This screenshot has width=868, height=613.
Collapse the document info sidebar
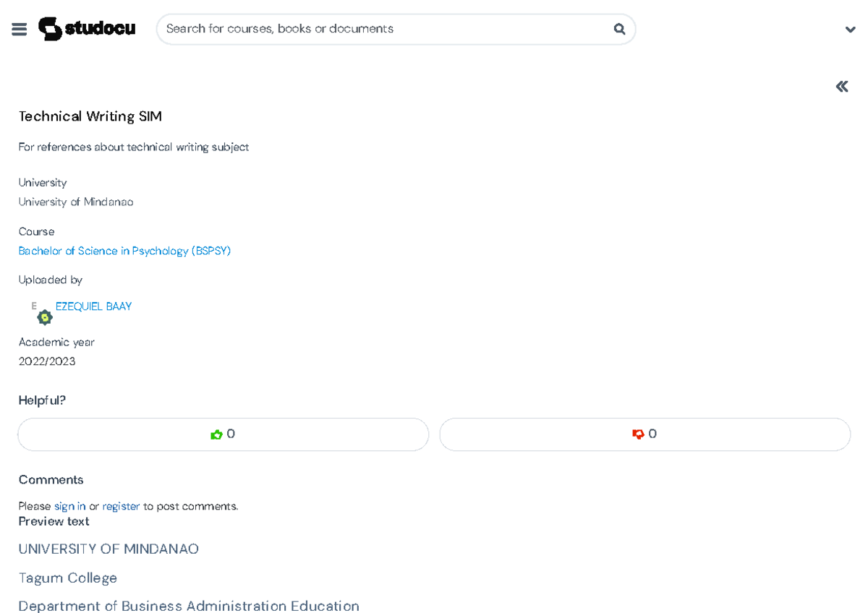coord(841,87)
